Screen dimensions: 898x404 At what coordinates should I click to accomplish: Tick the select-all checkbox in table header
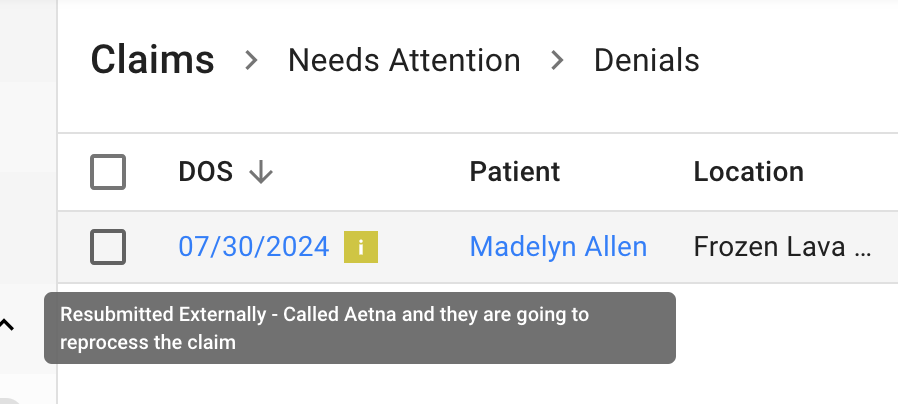coord(108,172)
